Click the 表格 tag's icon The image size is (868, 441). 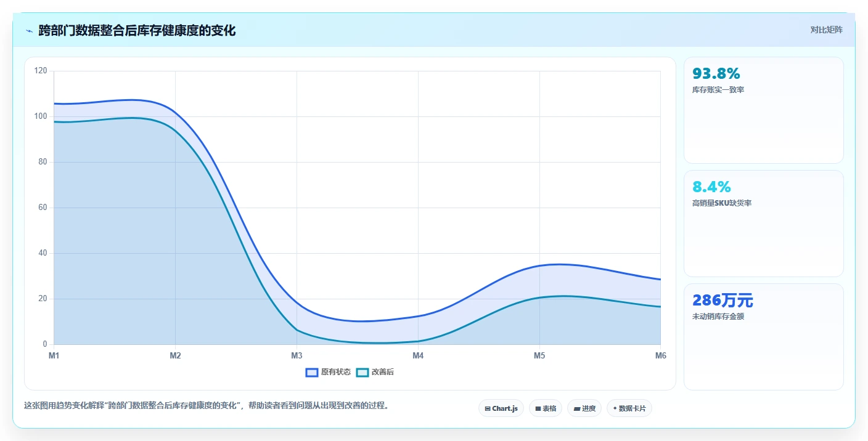click(538, 408)
